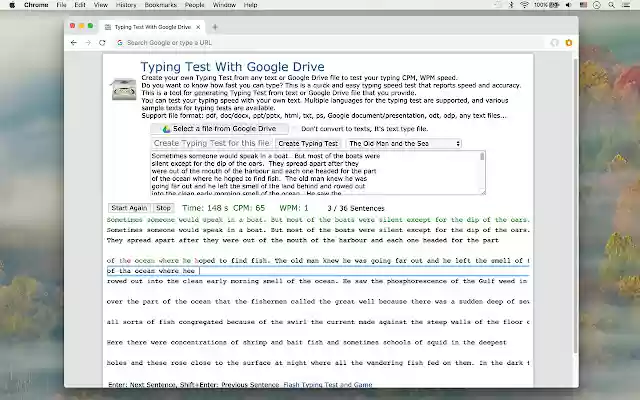Click the Create Typing Test button

point(308,144)
